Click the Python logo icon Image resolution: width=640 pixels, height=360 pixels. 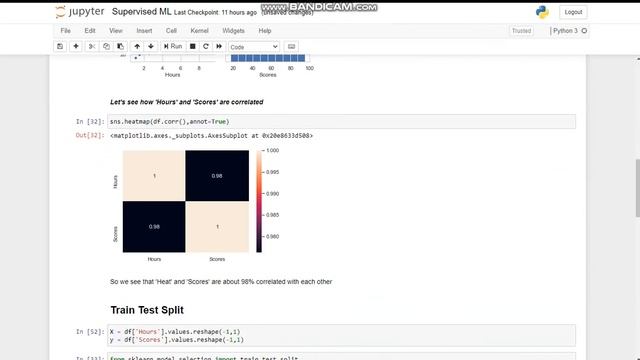pyautogui.click(x=542, y=12)
